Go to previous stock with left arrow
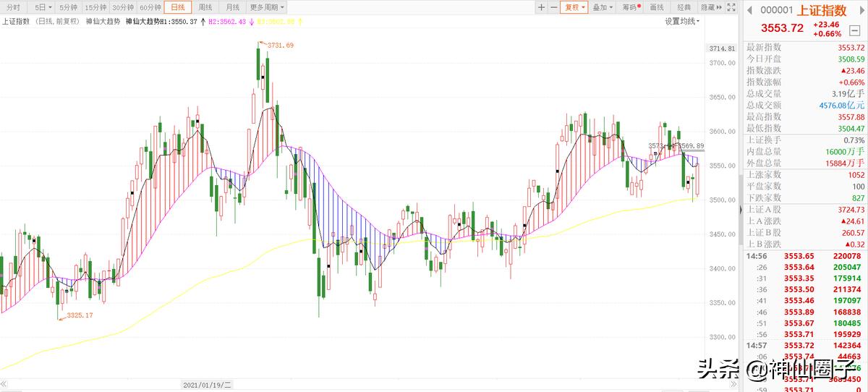Image resolution: width=868 pixels, height=392 pixels. [x=749, y=11]
